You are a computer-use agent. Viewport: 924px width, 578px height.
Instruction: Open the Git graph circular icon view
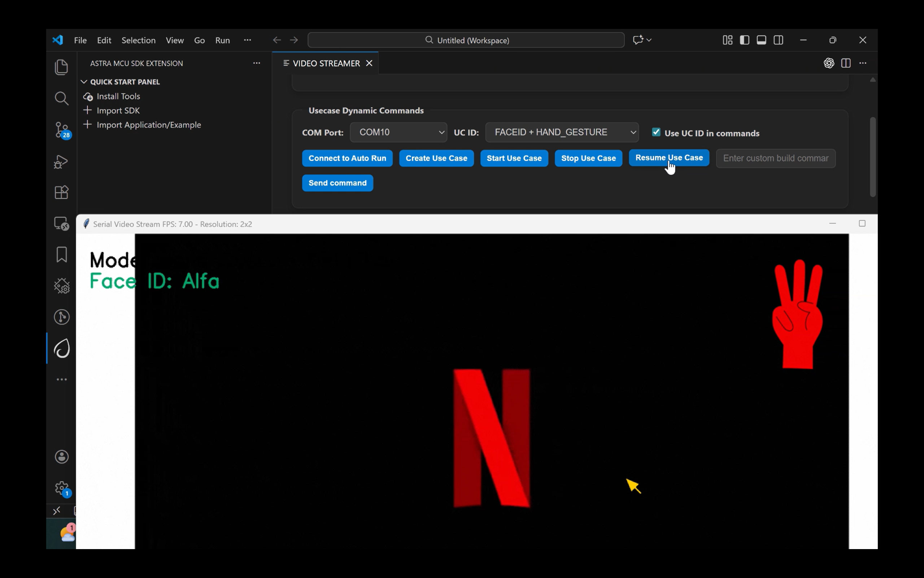(x=61, y=317)
